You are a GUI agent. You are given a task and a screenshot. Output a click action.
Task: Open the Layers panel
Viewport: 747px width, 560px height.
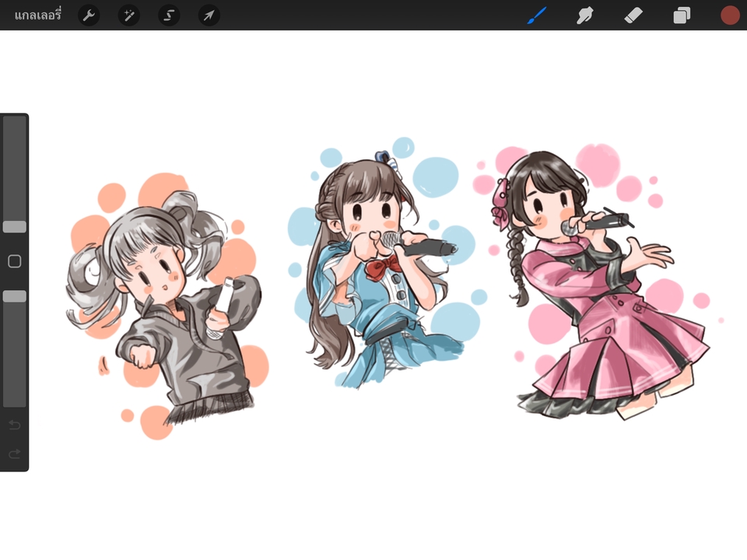tap(682, 15)
